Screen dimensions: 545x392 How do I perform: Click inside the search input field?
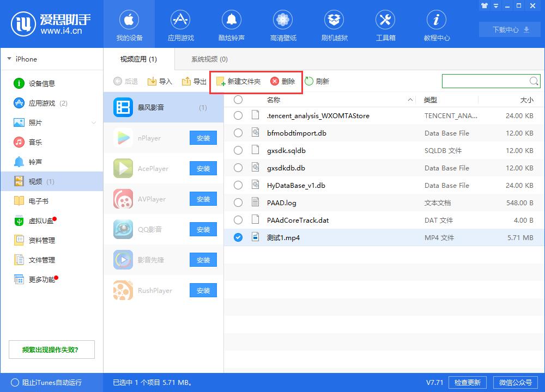(x=485, y=81)
